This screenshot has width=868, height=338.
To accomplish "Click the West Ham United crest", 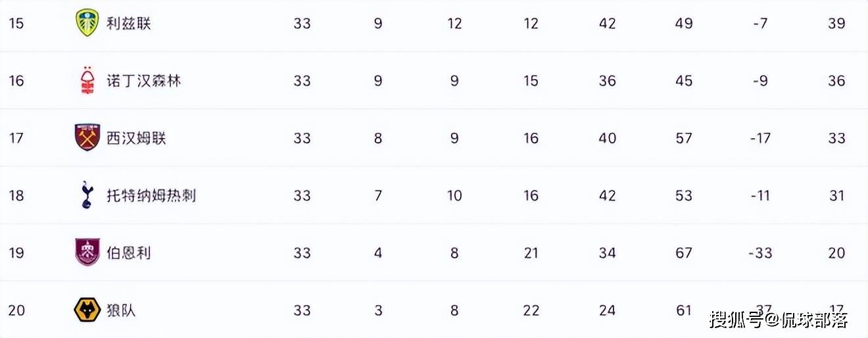I will [87, 138].
